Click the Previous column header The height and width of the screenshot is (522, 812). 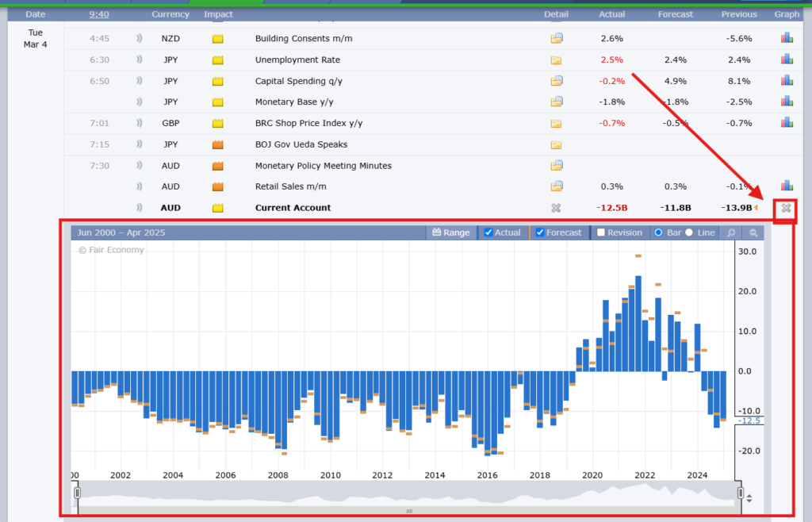739,14
